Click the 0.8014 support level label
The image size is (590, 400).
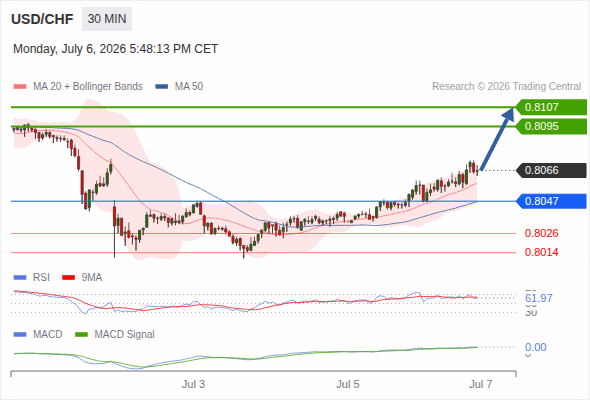(x=541, y=252)
